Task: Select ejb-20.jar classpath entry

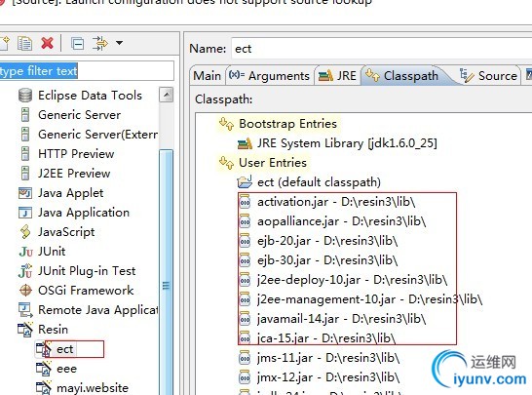Action: click(327, 241)
